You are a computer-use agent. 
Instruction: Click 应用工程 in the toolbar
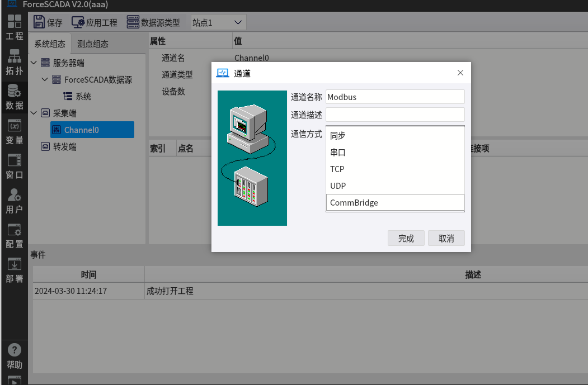coord(95,22)
